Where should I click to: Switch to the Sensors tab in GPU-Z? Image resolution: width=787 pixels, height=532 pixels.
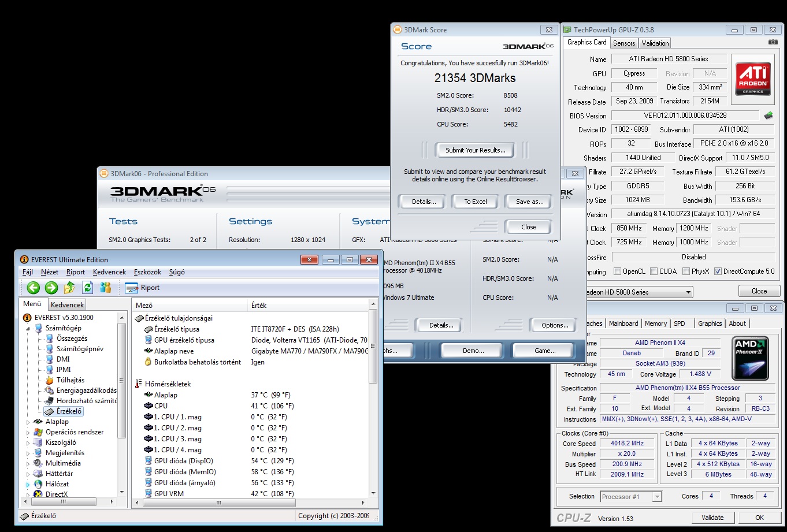click(624, 43)
